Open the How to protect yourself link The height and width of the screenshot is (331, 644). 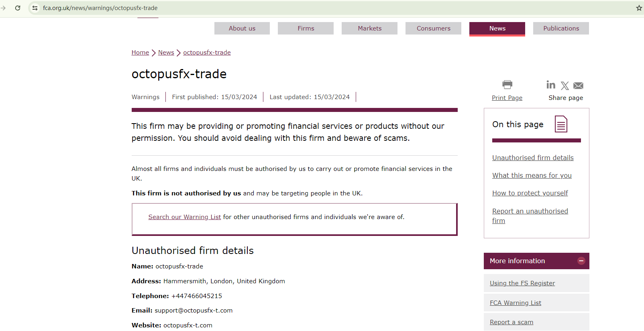(530, 193)
